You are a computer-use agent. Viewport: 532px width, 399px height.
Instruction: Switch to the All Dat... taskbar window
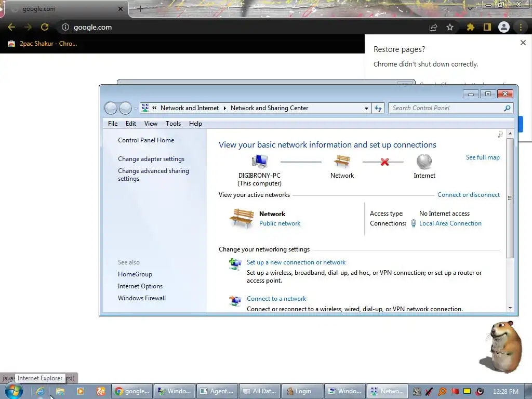[260, 391]
